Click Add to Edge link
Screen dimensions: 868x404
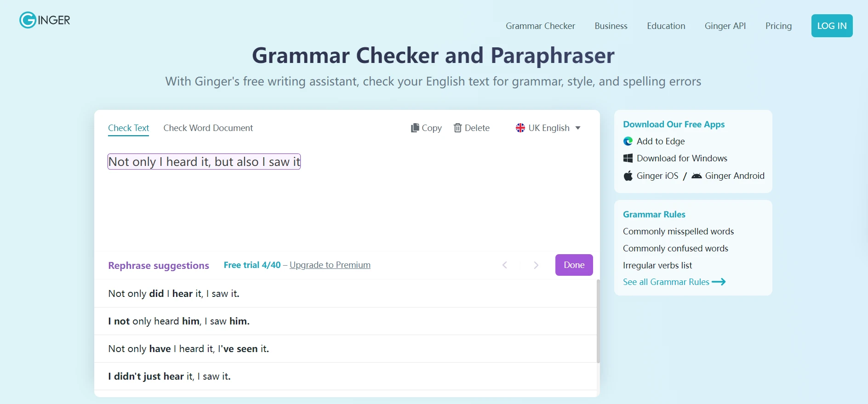[661, 141]
